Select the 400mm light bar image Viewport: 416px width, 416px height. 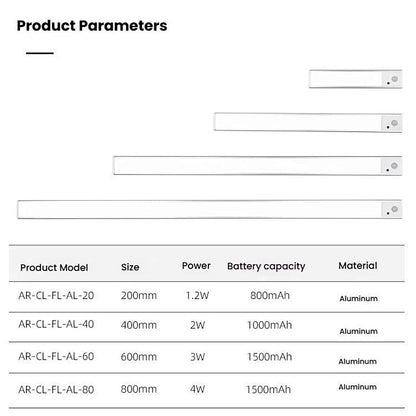(x=308, y=122)
